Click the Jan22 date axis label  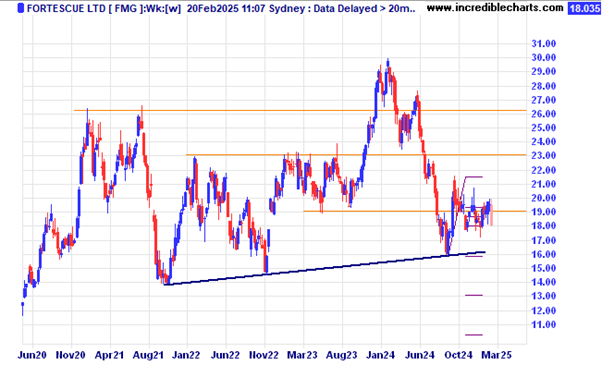[187, 355]
